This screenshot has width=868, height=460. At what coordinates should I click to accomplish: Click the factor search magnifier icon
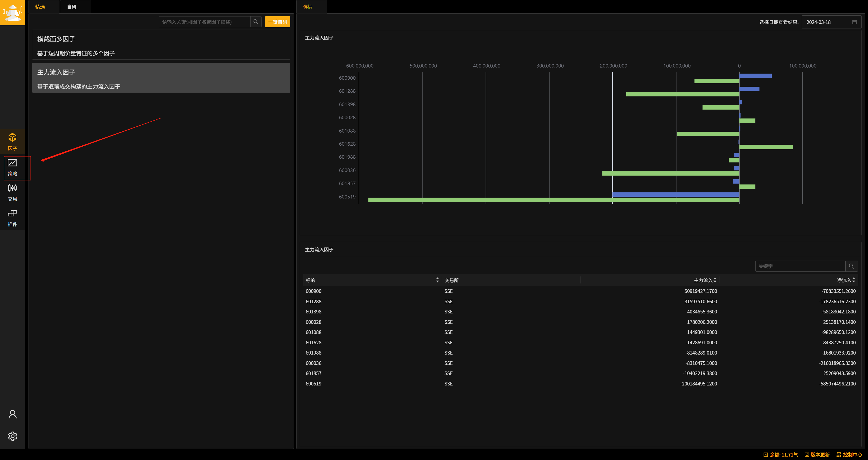point(256,22)
